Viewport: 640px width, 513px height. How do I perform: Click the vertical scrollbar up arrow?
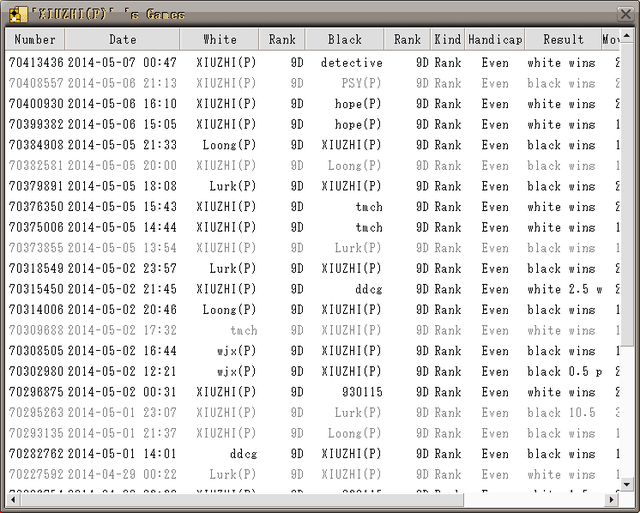[627, 36]
